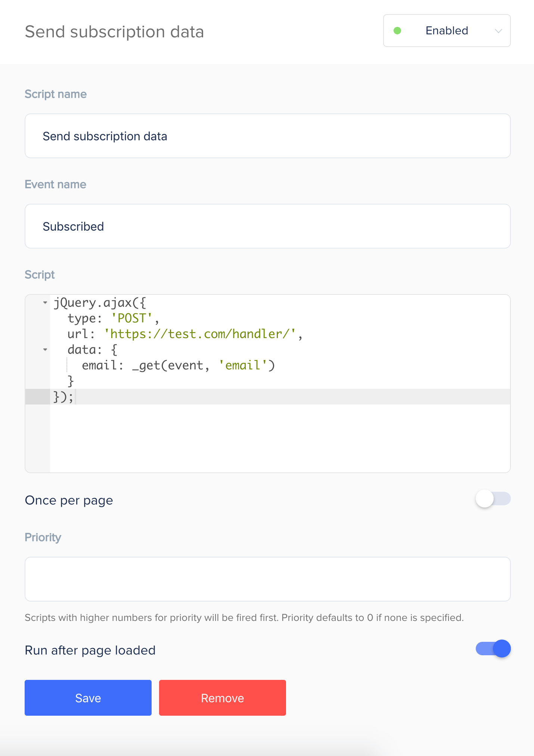Focus the Event name field with Subscribed
The image size is (534, 756).
click(267, 226)
